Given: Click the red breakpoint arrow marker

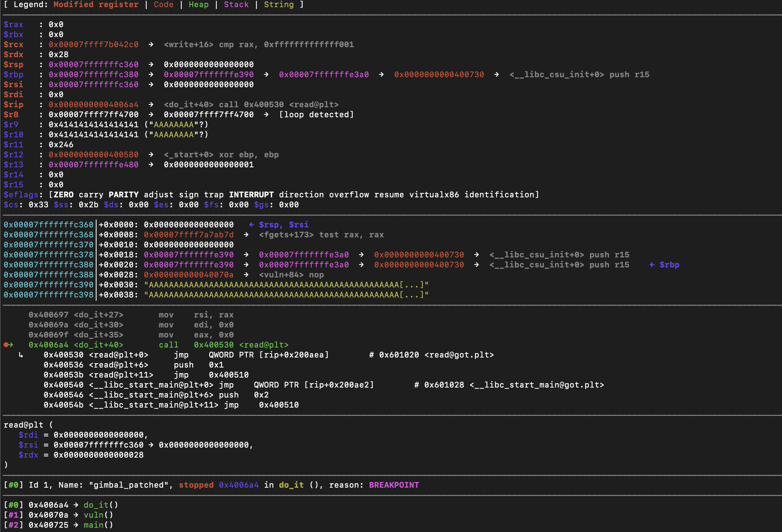Looking at the screenshot, I should [8, 345].
